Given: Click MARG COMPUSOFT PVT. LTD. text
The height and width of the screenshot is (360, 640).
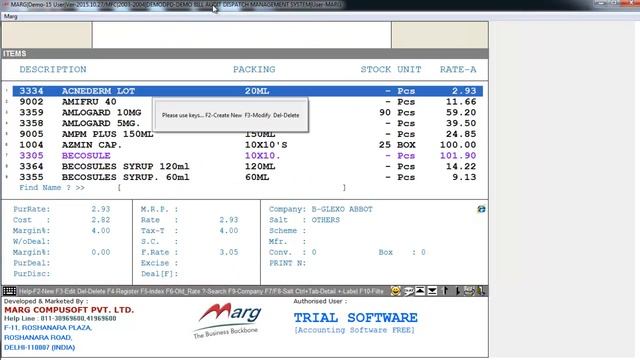Looking at the screenshot, I should pos(69,310).
